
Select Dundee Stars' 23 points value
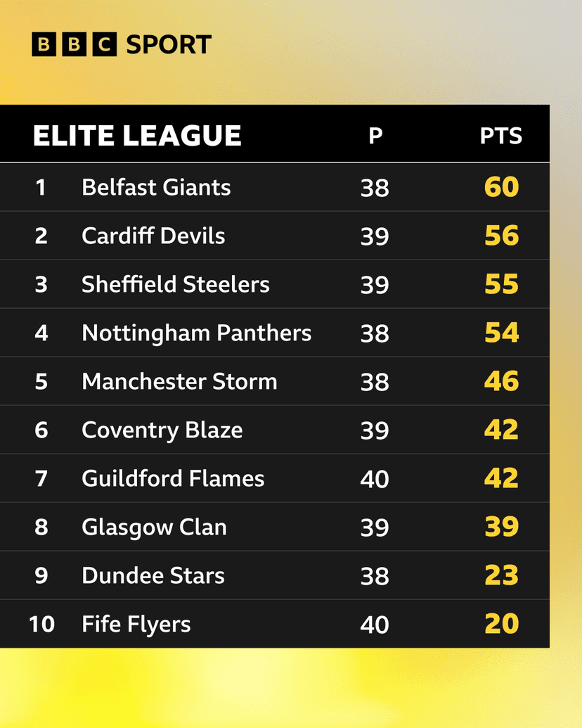[501, 575]
